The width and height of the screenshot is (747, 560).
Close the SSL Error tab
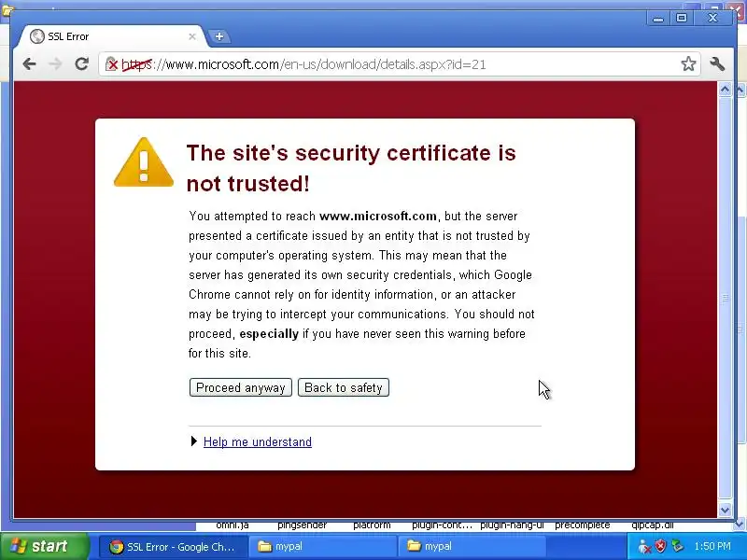192,36
